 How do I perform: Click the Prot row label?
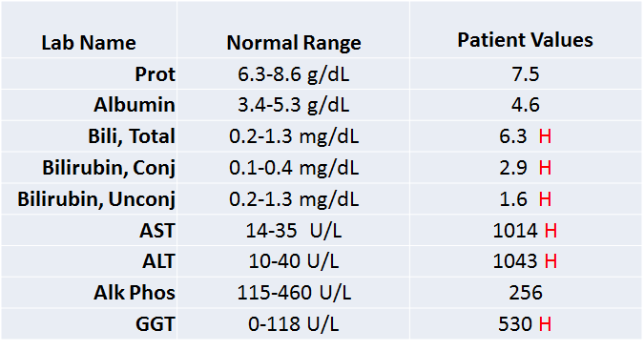[x=156, y=73]
